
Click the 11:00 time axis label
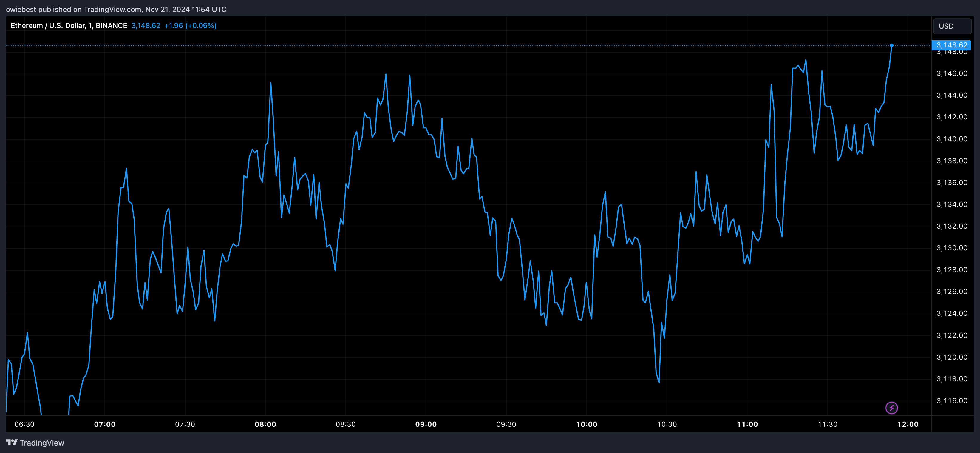[x=747, y=424]
